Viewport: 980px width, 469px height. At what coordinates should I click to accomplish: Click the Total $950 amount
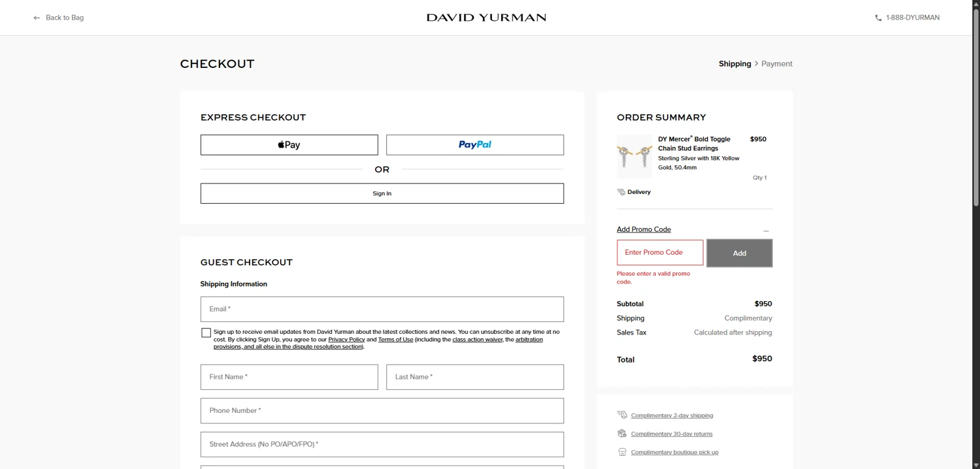762,359
